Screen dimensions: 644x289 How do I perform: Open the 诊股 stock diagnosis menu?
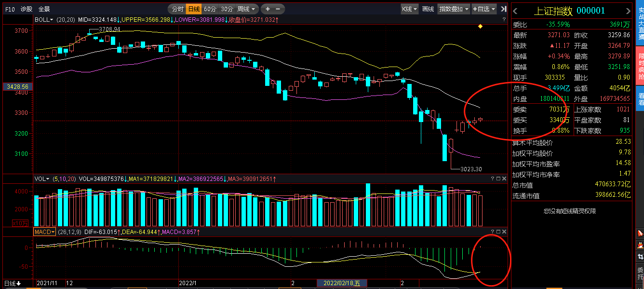[27, 9]
